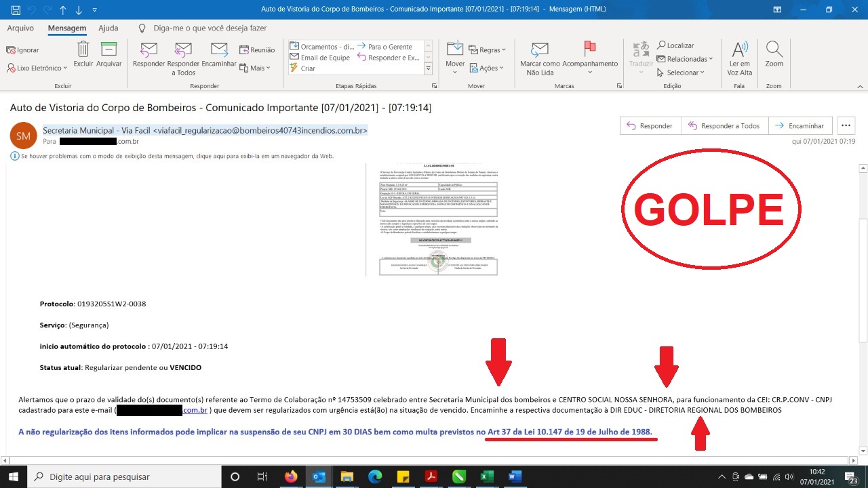The height and width of the screenshot is (488, 868).
Task: Switch to the Ajuda ribbon tab
Action: coord(108,28)
